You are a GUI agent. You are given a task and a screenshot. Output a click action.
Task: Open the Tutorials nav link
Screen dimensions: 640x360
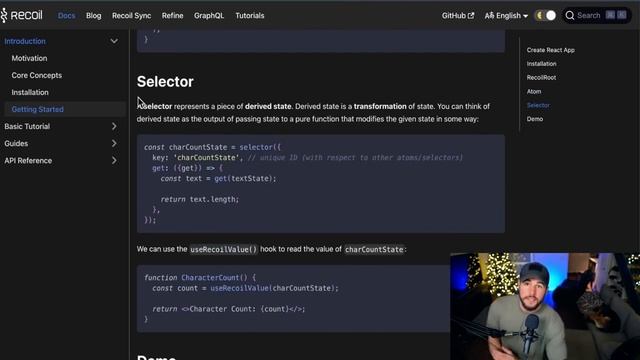point(249,16)
